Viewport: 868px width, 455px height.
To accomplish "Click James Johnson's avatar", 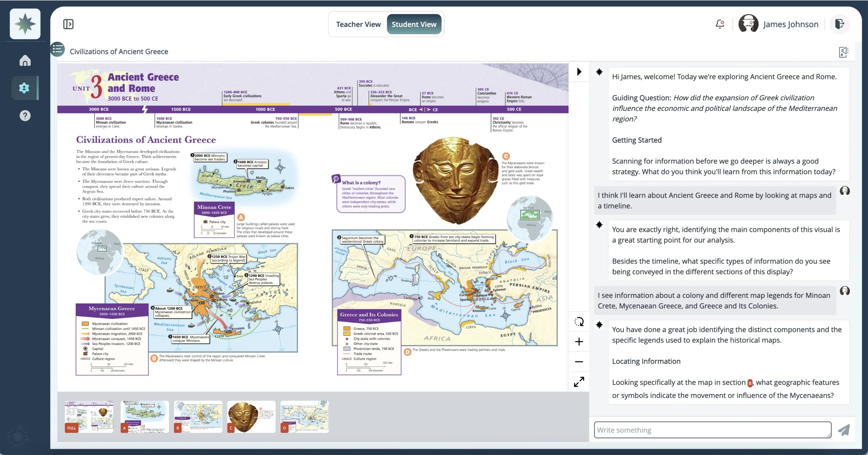I will tap(748, 24).
